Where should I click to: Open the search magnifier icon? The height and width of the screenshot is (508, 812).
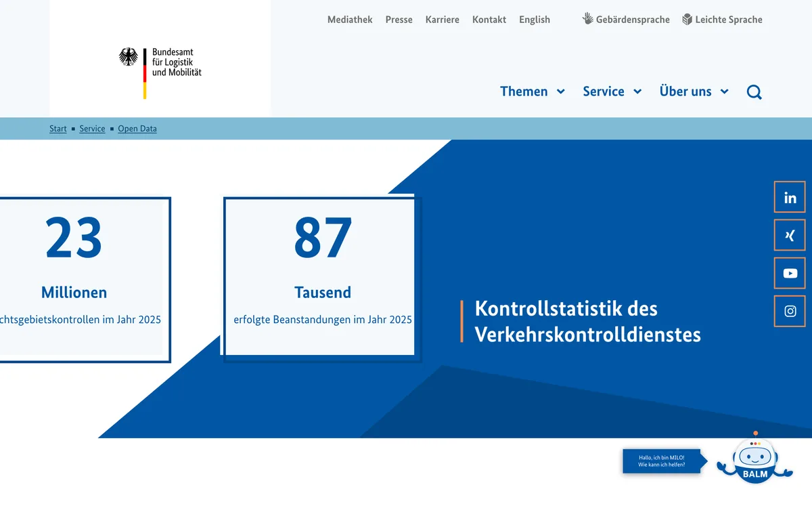pyautogui.click(x=754, y=92)
